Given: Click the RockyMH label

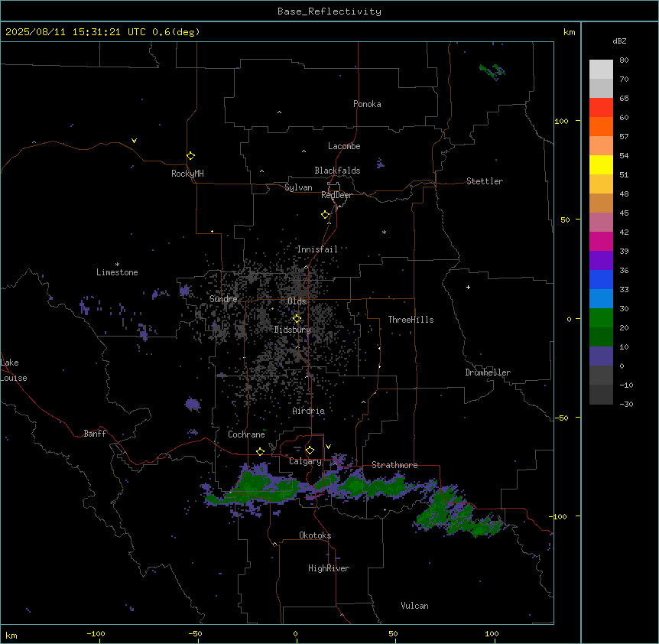Looking at the screenshot, I should tap(187, 174).
